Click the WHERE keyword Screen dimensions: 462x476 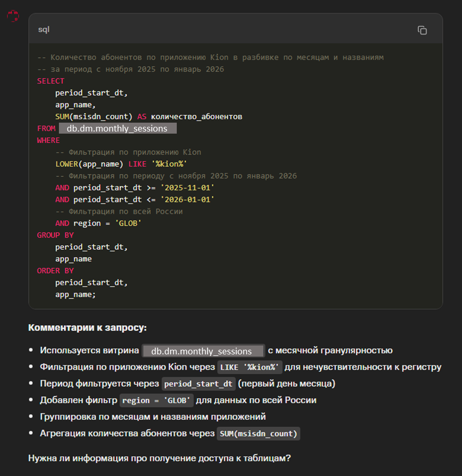(x=48, y=140)
